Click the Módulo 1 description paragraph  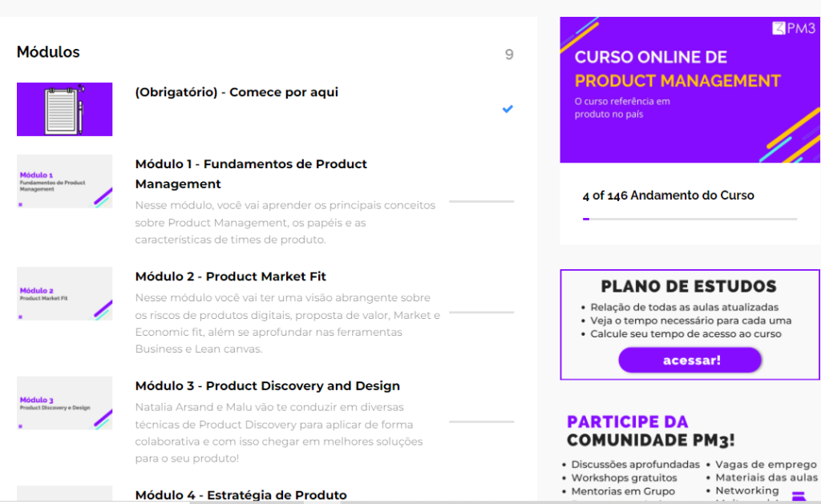point(285,223)
